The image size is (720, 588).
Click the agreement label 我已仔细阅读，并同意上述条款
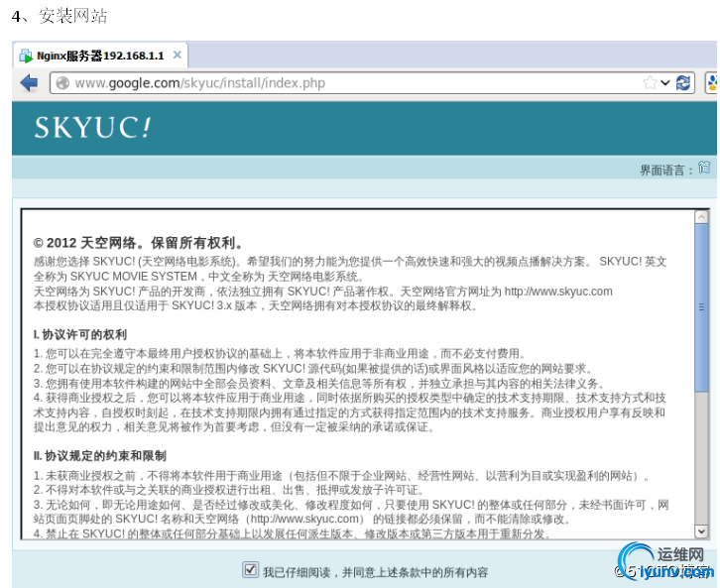pos(375,572)
